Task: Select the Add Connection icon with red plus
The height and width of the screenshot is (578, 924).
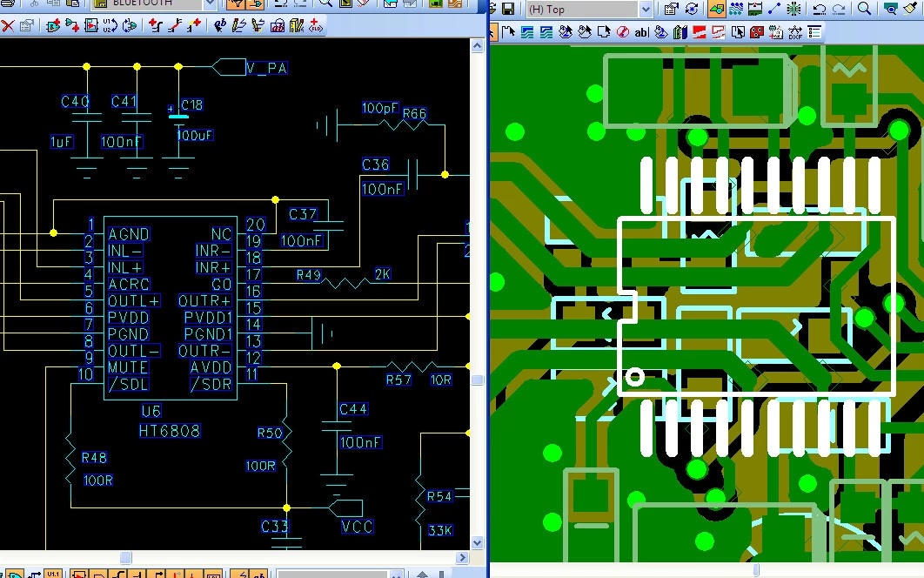Action: pyautogui.click(x=156, y=26)
